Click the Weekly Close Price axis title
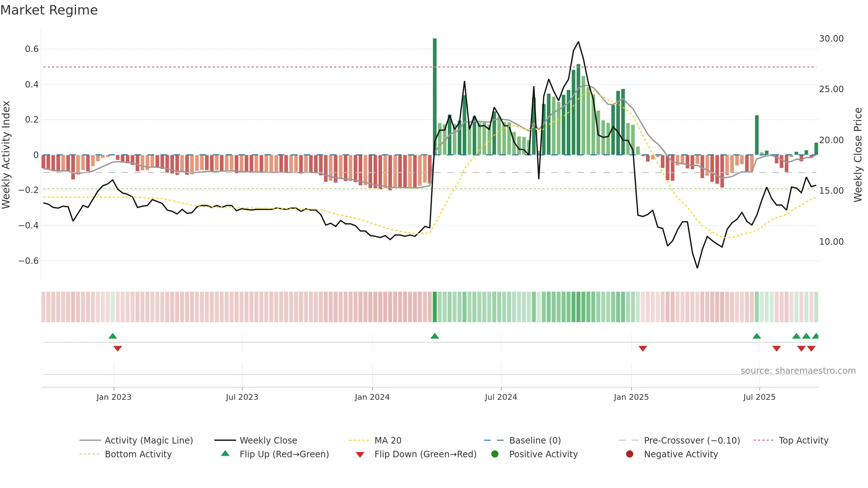The height and width of the screenshot is (488, 868). (858, 155)
